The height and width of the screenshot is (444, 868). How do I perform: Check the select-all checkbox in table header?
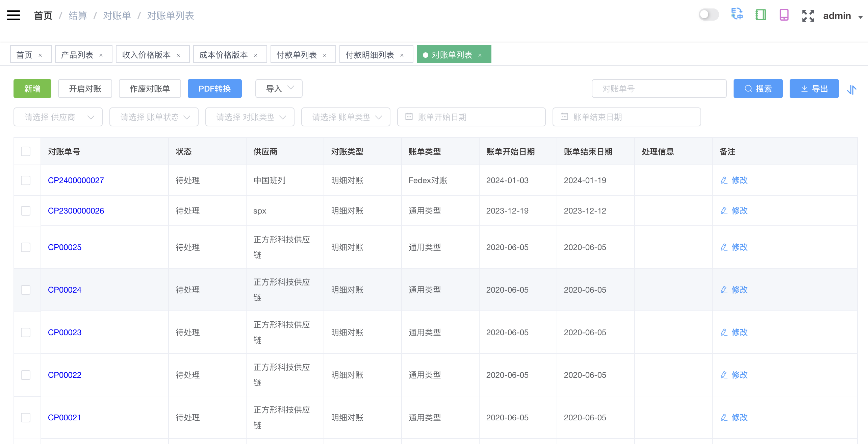26,151
